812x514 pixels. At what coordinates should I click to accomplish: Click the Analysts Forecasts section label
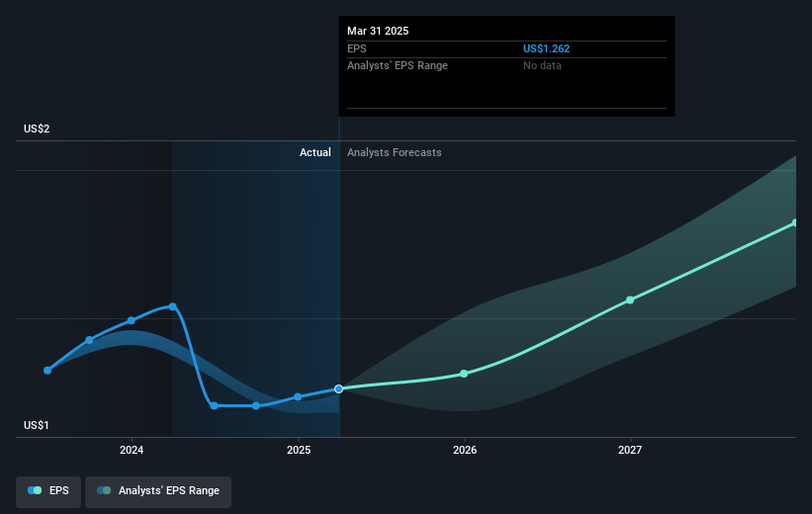[394, 152]
